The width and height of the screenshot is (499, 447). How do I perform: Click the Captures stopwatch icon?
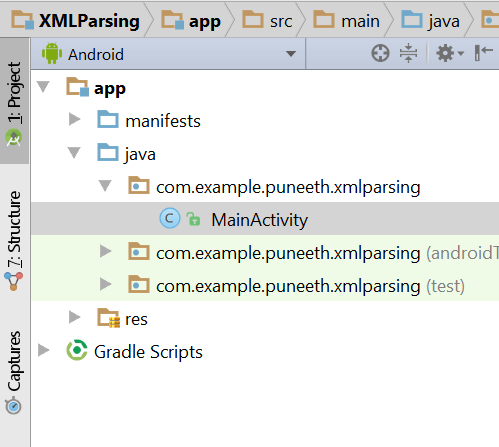pyautogui.click(x=13, y=405)
